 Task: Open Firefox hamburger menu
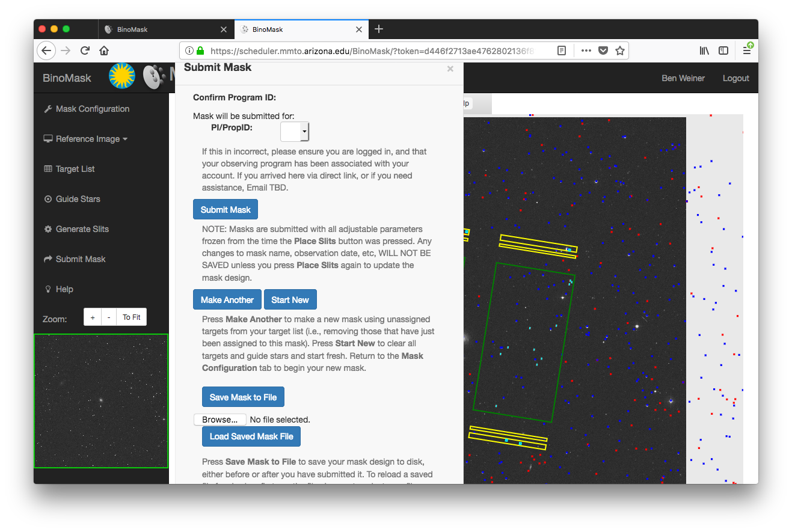click(x=746, y=50)
